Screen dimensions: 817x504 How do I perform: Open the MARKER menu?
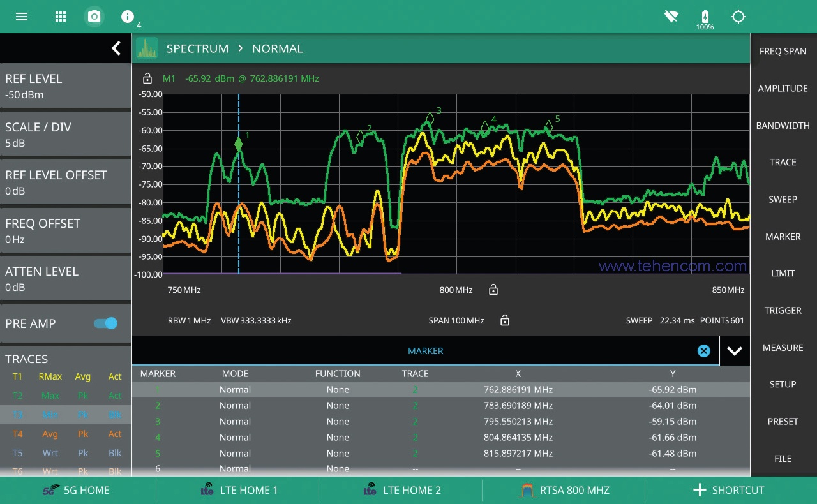(x=783, y=236)
